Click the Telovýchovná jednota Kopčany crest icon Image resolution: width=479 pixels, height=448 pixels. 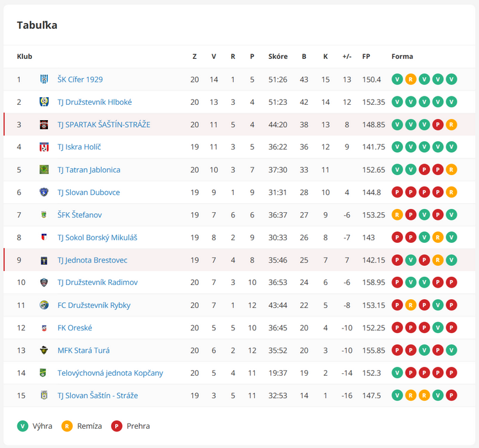(43, 373)
